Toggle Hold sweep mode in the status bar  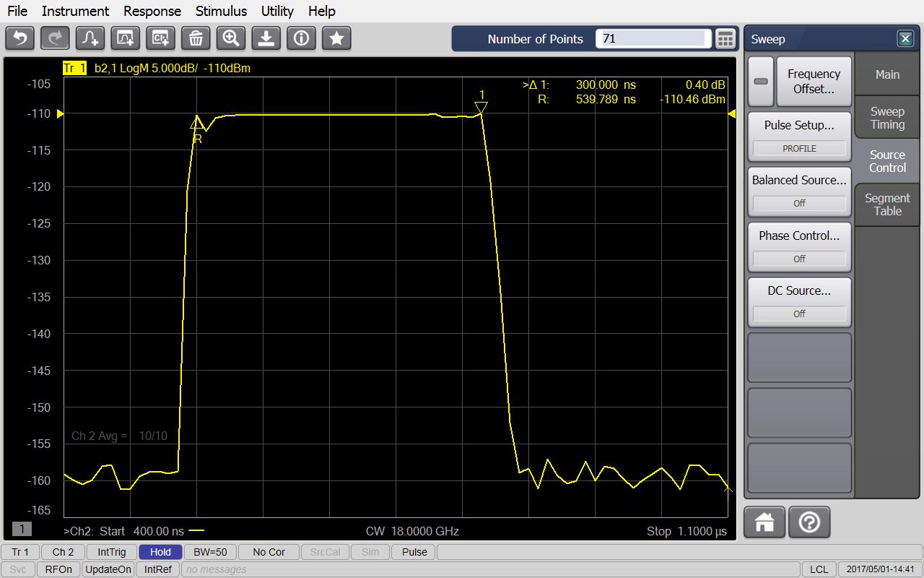pyautogui.click(x=160, y=551)
